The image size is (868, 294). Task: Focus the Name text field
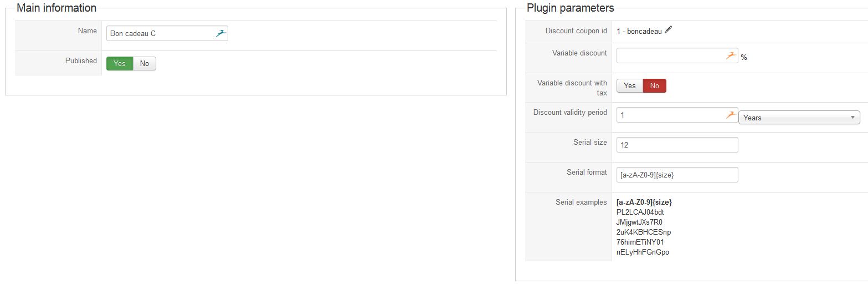(161, 34)
